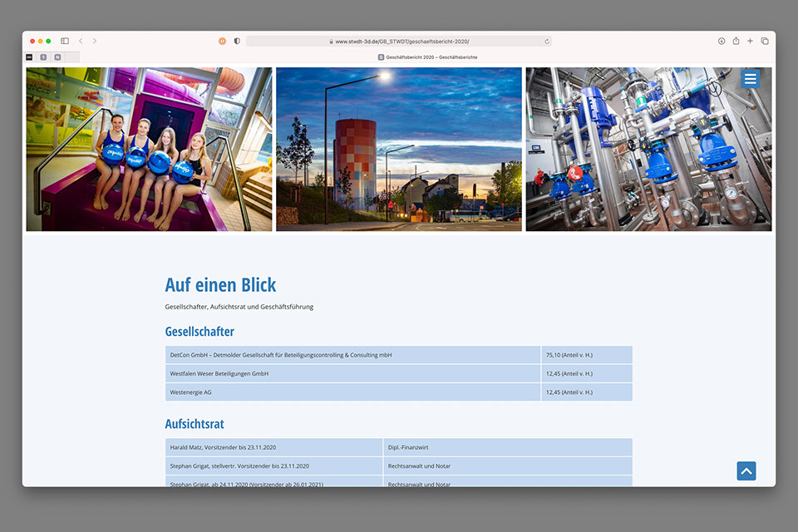Click the orange extension icon in toolbar
This screenshot has height=532, width=798.
pos(222,41)
